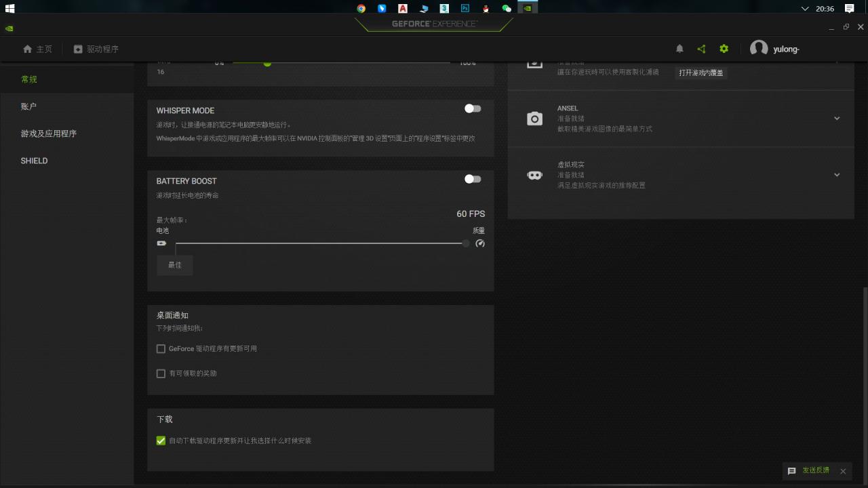Click the 截取精美游戏图像的最简单方式 description

pos(605,129)
